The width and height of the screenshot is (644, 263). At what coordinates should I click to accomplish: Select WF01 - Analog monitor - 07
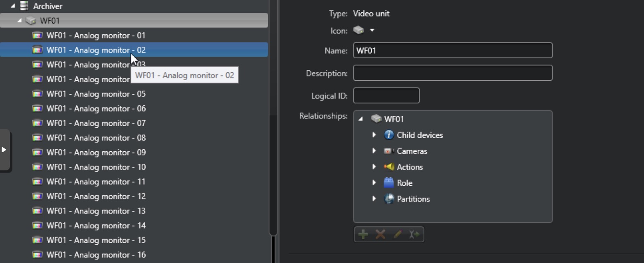[x=96, y=123]
